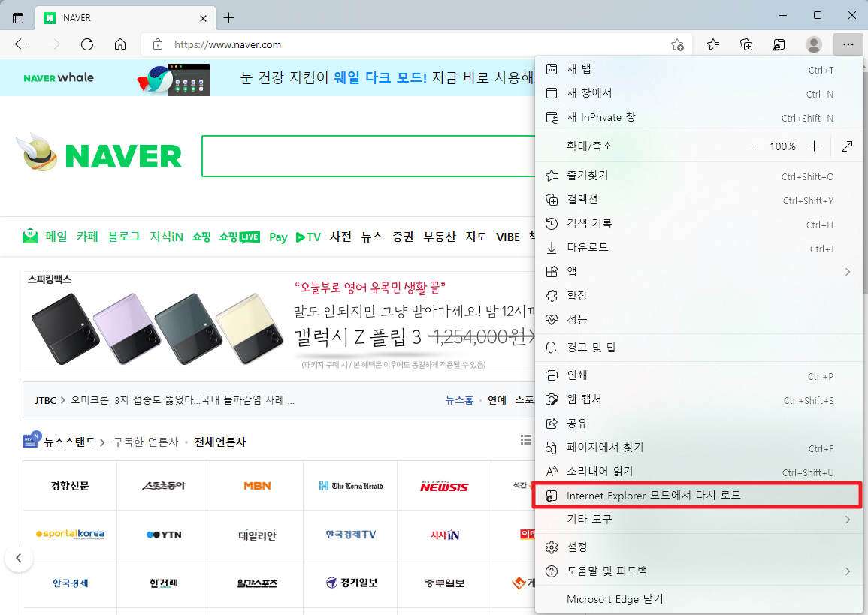Select 새 창에서 menu item
Viewport: 868px width, 615px height.
coord(699,93)
